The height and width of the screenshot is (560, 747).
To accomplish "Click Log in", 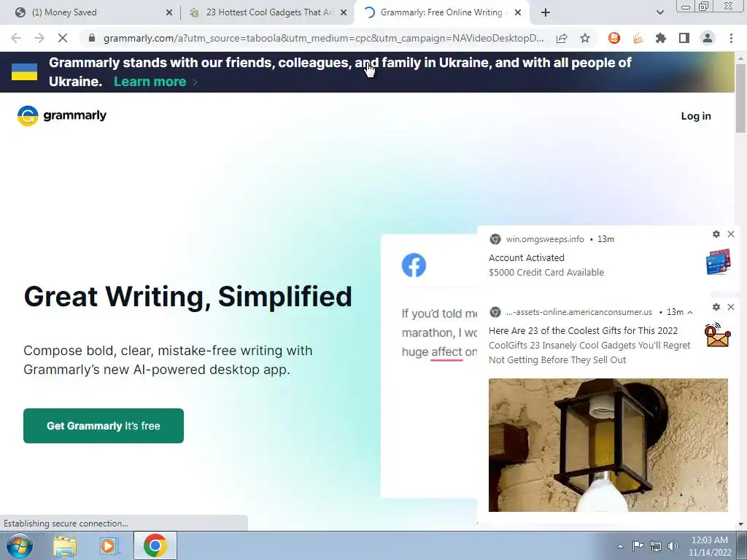I will (x=695, y=116).
